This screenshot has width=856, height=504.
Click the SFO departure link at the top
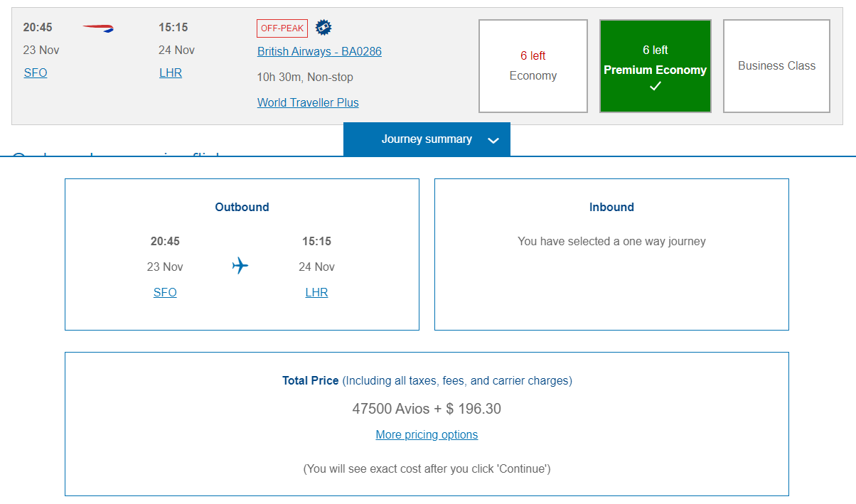click(x=36, y=73)
